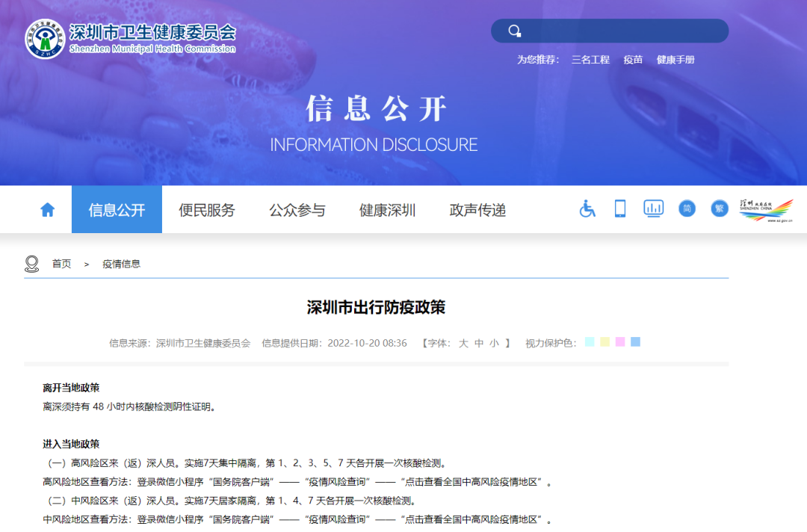The height and width of the screenshot is (532, 807).
Task: Switch to simplified Chinese 简 icon
Action: point(687,208)
